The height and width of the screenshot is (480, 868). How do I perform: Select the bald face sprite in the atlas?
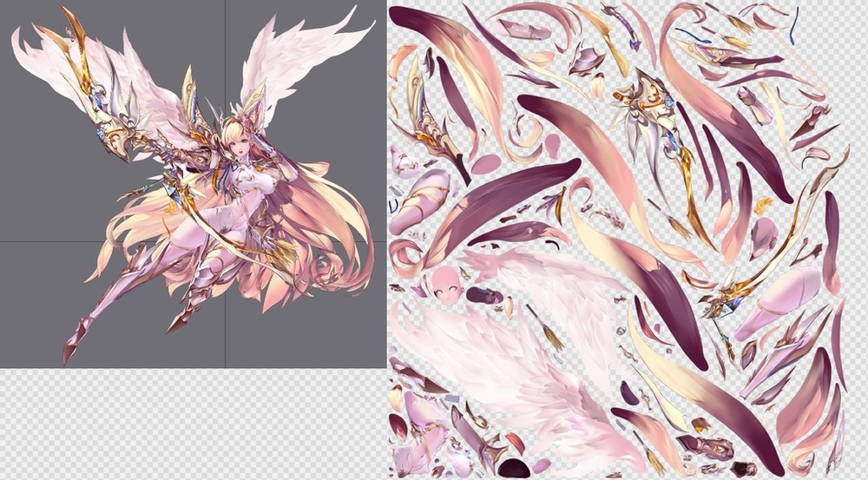point(445,284)
